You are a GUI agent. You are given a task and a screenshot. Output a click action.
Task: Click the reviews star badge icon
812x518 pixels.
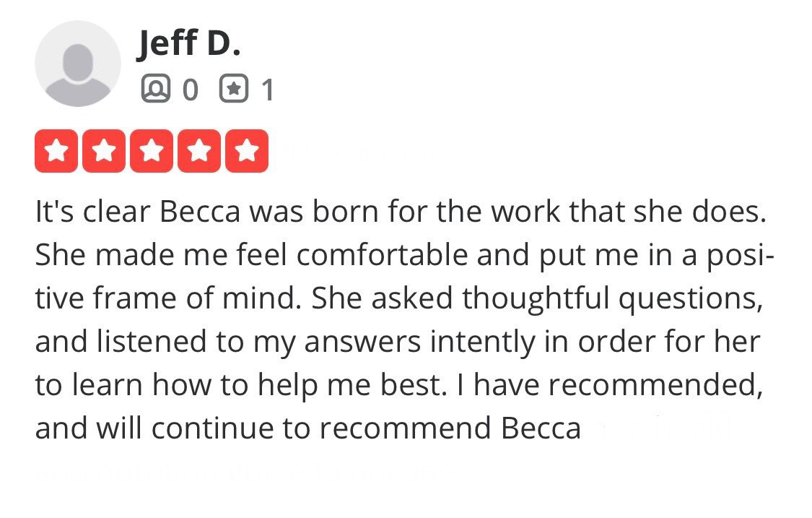pos(234,89)
